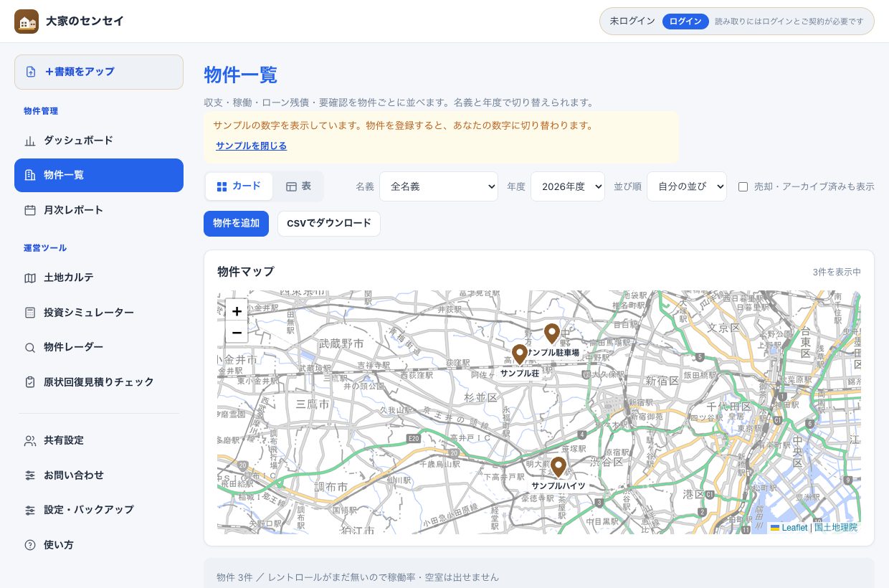
Task: Open the 並び順 dropdown showing 自分の並び
Action: tap(687, 186)
